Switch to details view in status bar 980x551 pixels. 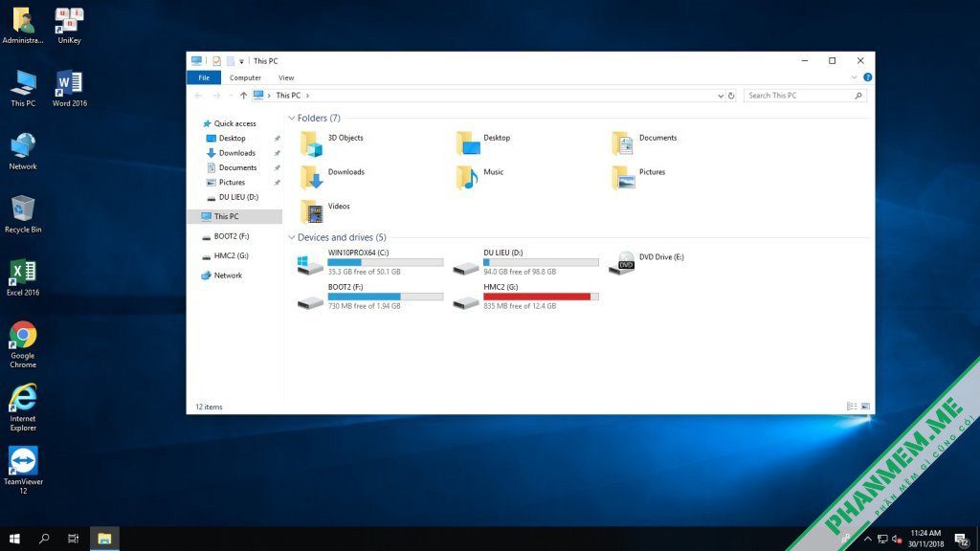(x=852, y=407)
